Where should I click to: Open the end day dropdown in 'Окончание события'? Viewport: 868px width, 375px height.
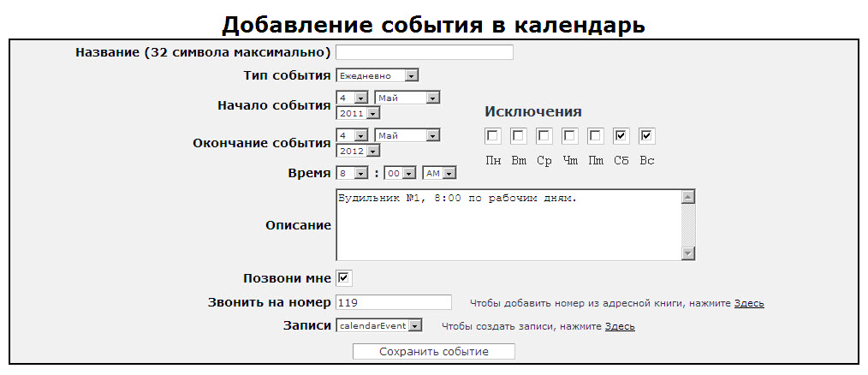point(352,136)
